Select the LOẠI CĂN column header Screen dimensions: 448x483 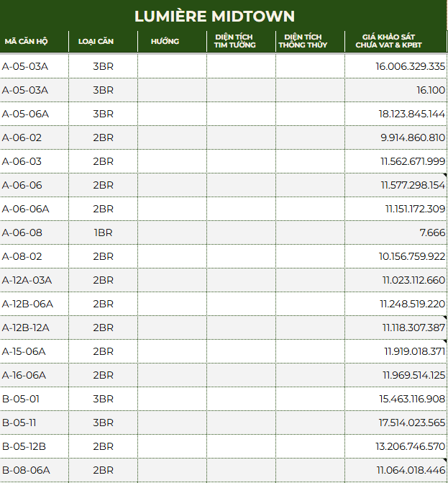(x=96, y=41)
